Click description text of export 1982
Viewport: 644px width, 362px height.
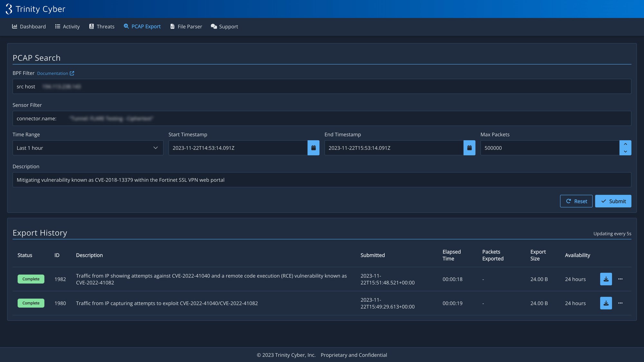(x=211, y=279)
